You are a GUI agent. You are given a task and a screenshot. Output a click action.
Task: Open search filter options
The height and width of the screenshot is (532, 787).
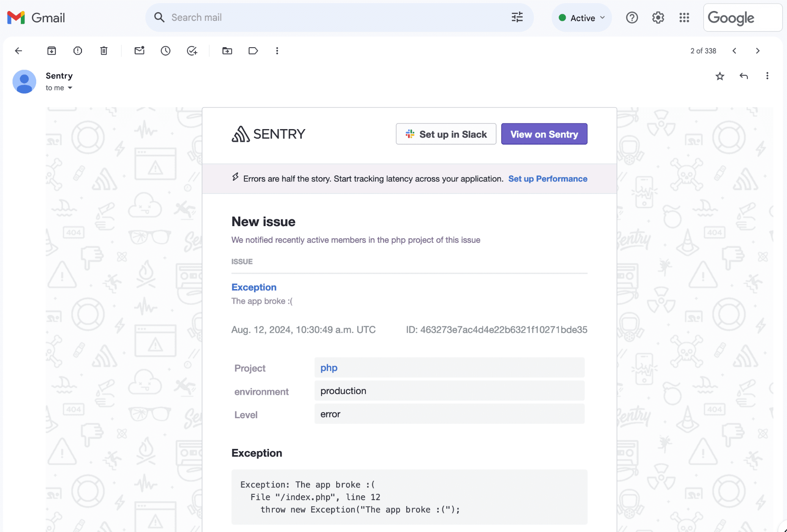tap(517, 17)
